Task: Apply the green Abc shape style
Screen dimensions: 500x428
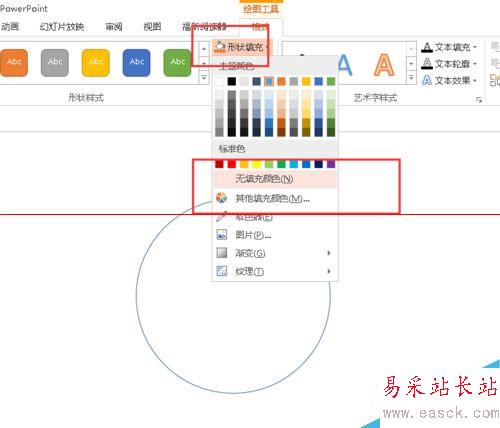Action: [177, 63]
